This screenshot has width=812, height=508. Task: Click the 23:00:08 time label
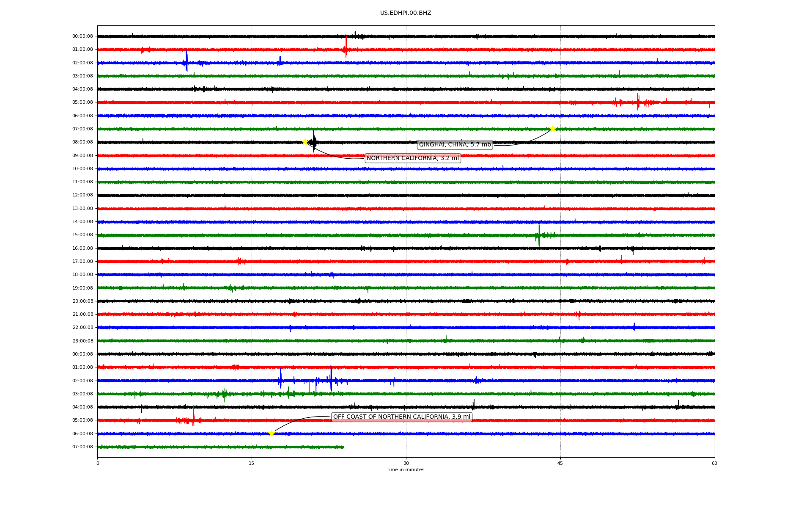(82, 341)
